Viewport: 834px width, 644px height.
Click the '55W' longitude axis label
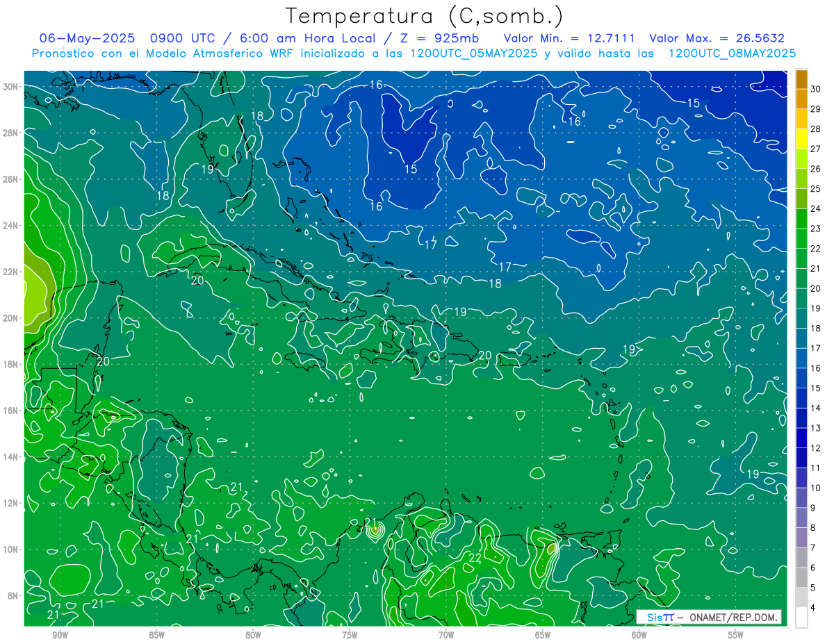736,635
